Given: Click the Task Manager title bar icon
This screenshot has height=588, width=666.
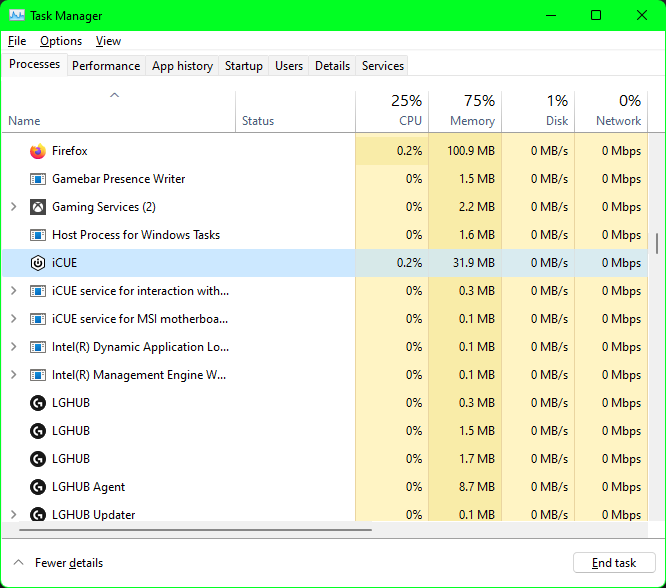Looking at the screenshot, I should click(17, 16).
